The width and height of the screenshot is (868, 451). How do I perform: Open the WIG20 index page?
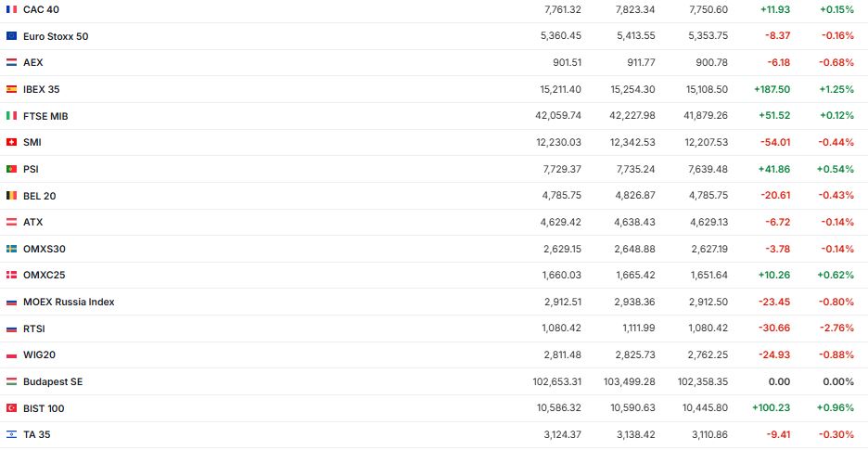click(x=40, y=354)
